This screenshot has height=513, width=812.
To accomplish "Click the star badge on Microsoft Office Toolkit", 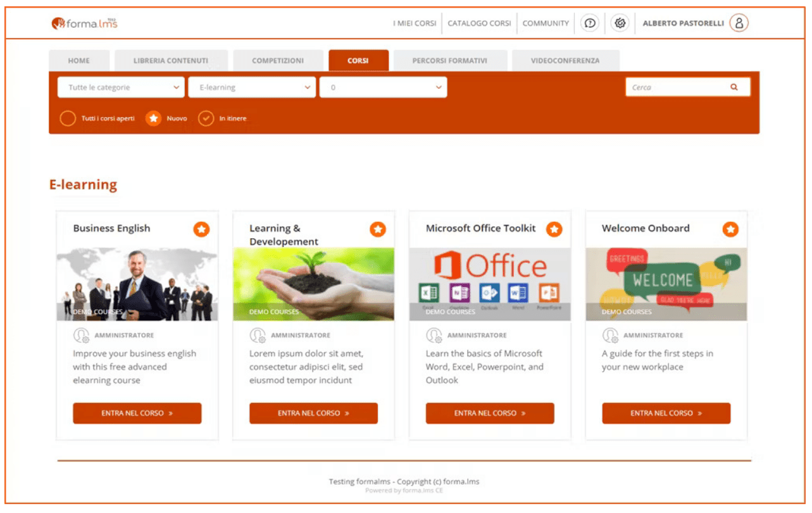I will click(554, 229).
